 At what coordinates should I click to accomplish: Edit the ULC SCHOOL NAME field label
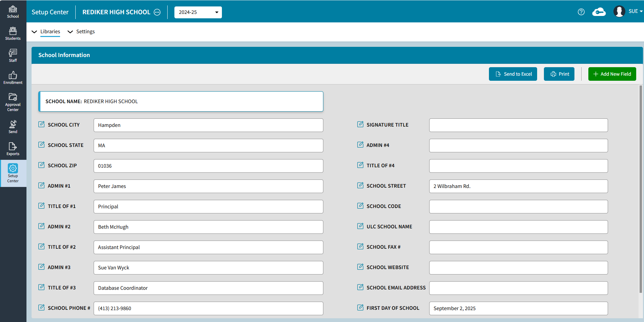[360, 226]
